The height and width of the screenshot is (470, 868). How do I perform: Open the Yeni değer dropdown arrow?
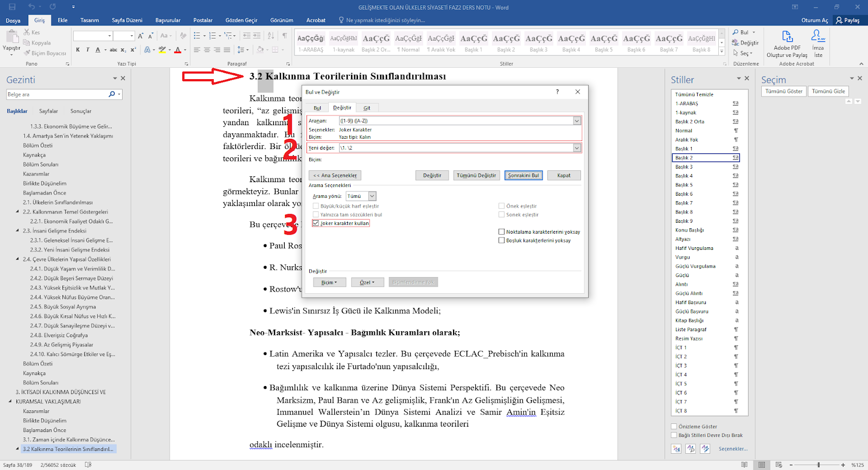577,148
